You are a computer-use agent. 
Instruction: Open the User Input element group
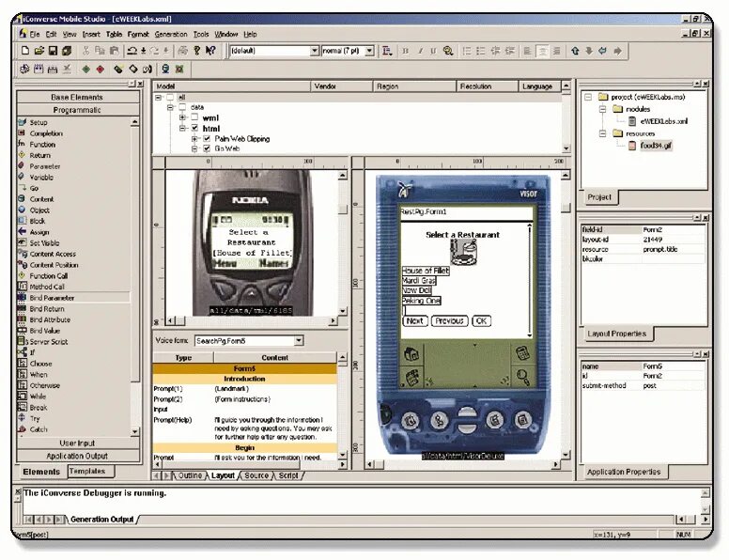[x=78, y=443]
